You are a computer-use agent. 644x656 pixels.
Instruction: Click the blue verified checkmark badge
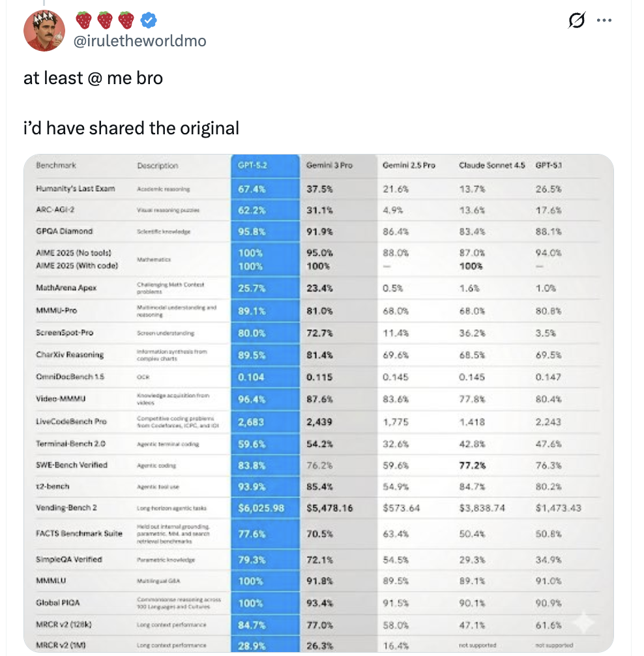(149, 21)
